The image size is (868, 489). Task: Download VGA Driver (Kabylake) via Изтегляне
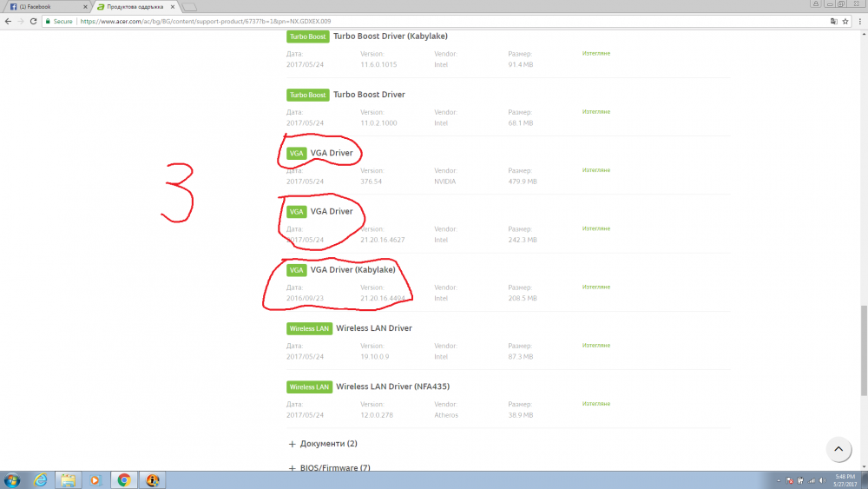tap(595, 287)
